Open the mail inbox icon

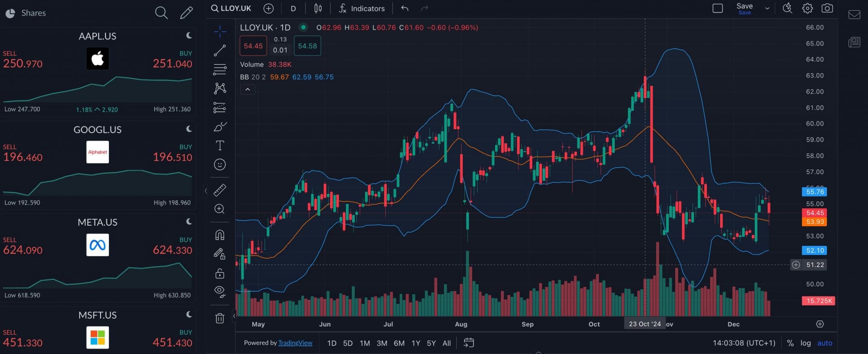click(x=854, y=15)
